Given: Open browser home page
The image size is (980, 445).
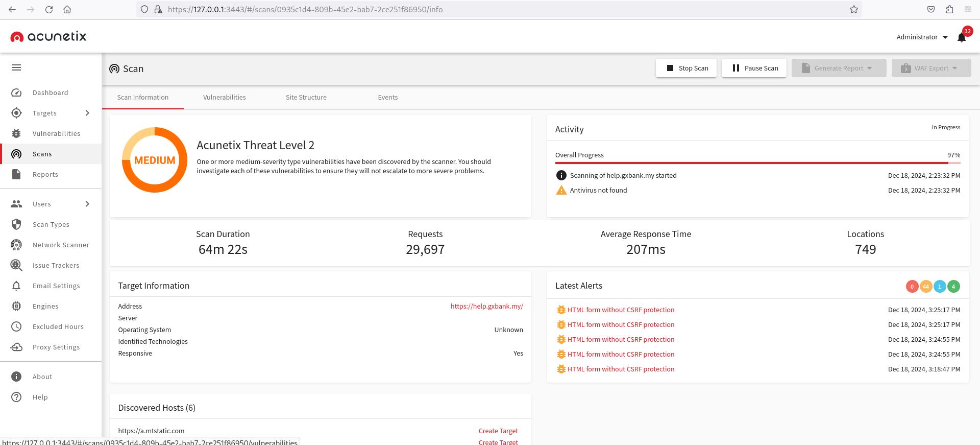Looking at the screenshot, I should click(x=67, y=9).
